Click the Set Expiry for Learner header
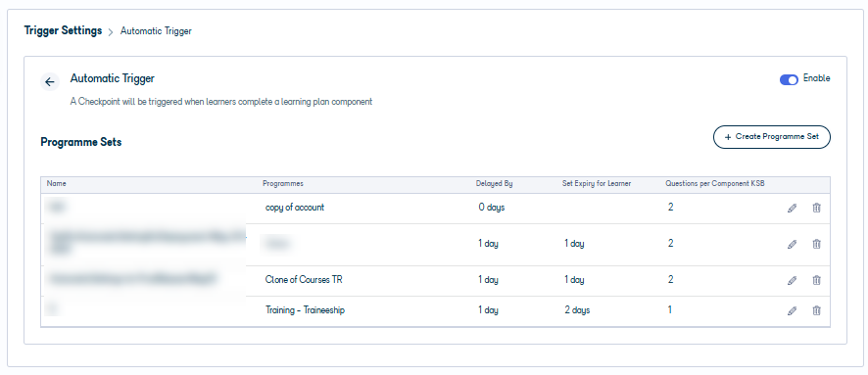 (597, 184)
